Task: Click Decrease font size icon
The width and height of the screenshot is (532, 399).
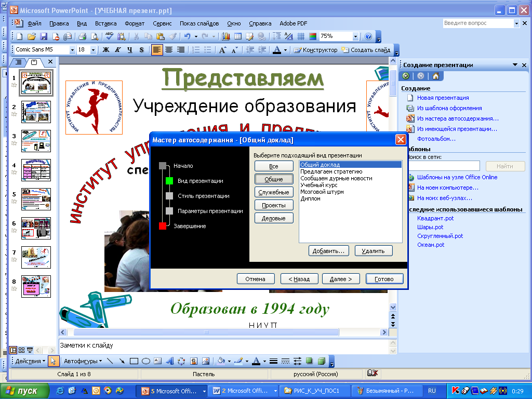Action: click(x=234, y=50)
